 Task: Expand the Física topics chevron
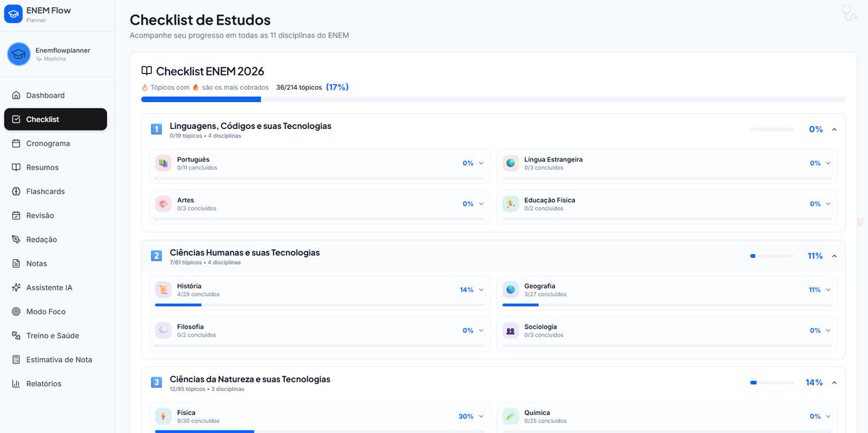click(x=481, y=416)
